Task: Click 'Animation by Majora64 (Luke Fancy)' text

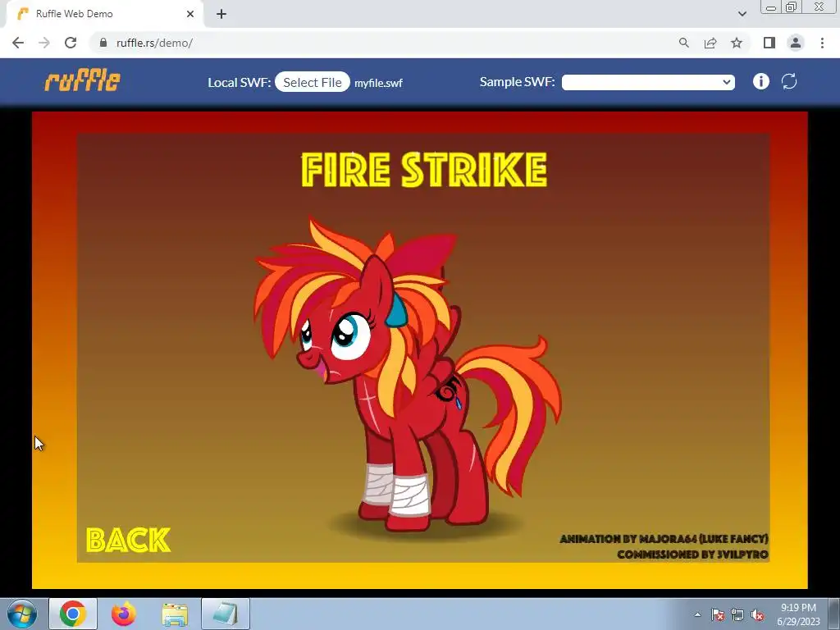Action: (664, 538)
